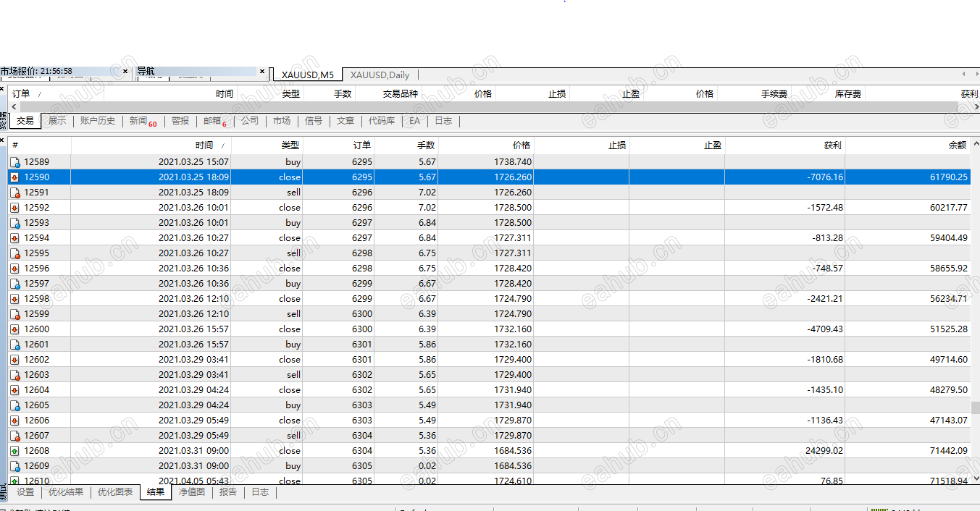
Task: Click the sell icon in row 12607
Action: [14, 436]
